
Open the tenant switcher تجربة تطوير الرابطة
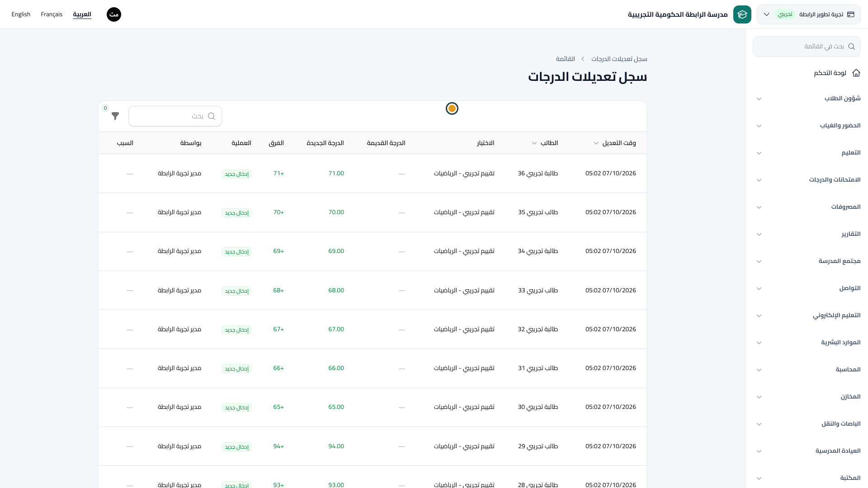[808, 14]
